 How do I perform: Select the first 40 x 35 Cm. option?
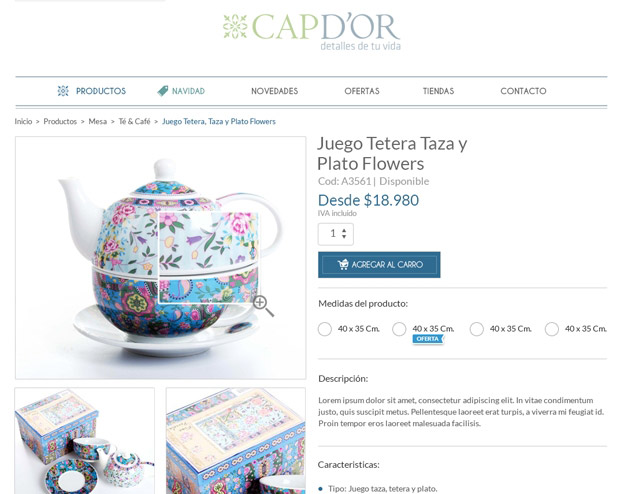[325, 329]
